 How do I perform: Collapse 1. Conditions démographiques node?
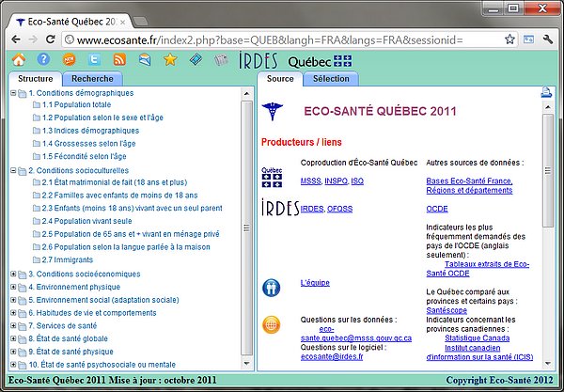tap(13, 93)
